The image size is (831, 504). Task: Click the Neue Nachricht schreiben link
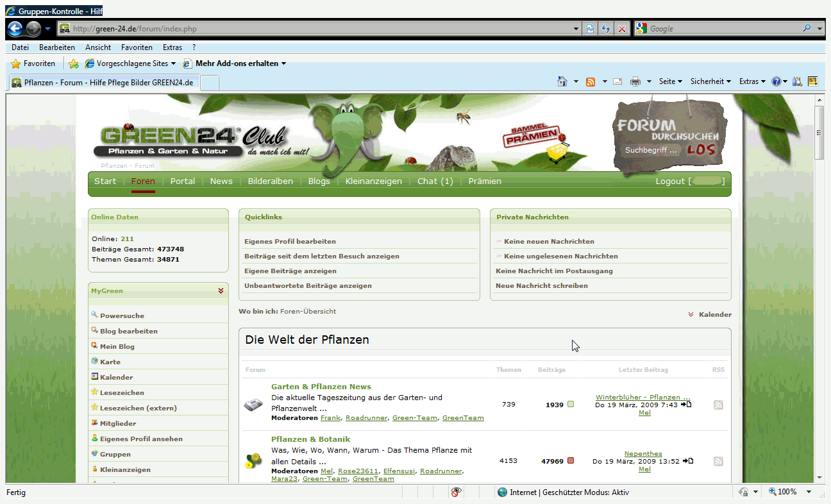pos(541,286)
